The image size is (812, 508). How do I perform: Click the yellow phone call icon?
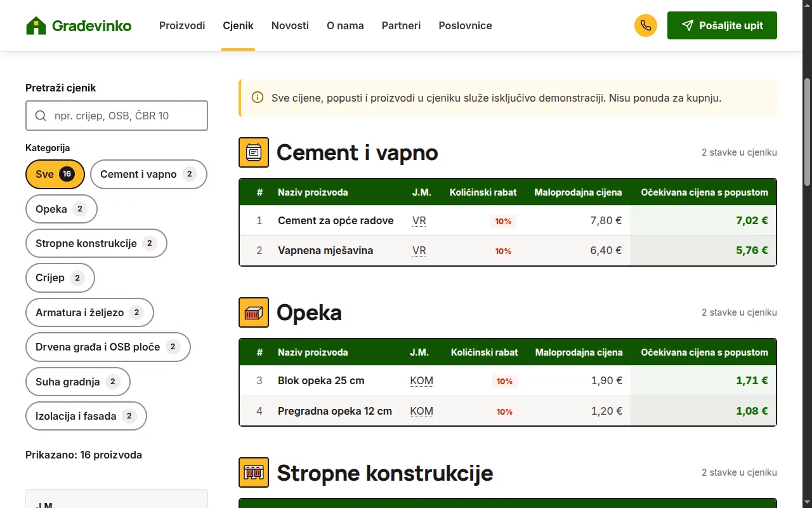646,25
